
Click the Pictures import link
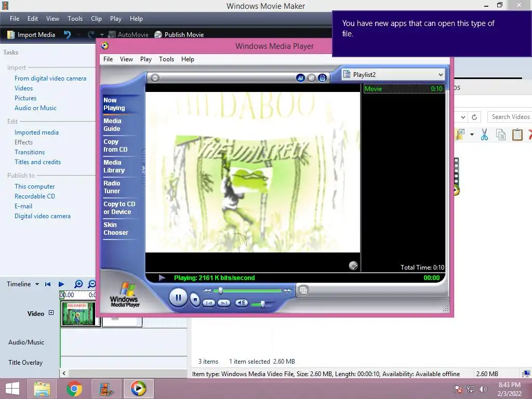tap(25, 98)
